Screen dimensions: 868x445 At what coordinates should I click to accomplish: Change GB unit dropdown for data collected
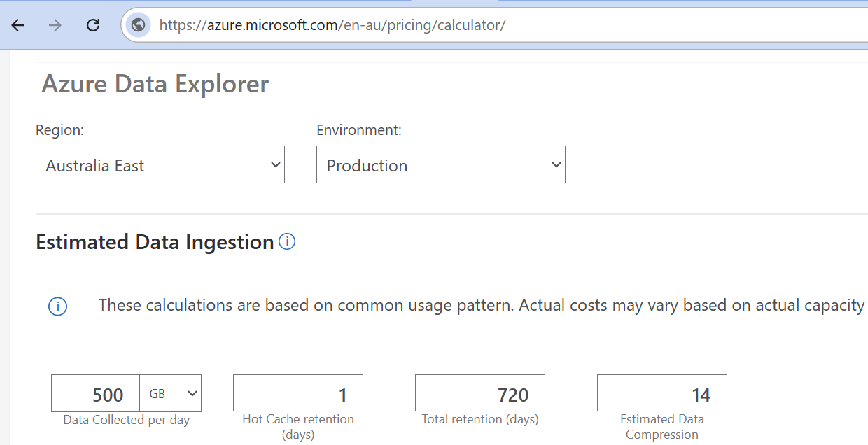pyautogui.click(x=171, y=393)
